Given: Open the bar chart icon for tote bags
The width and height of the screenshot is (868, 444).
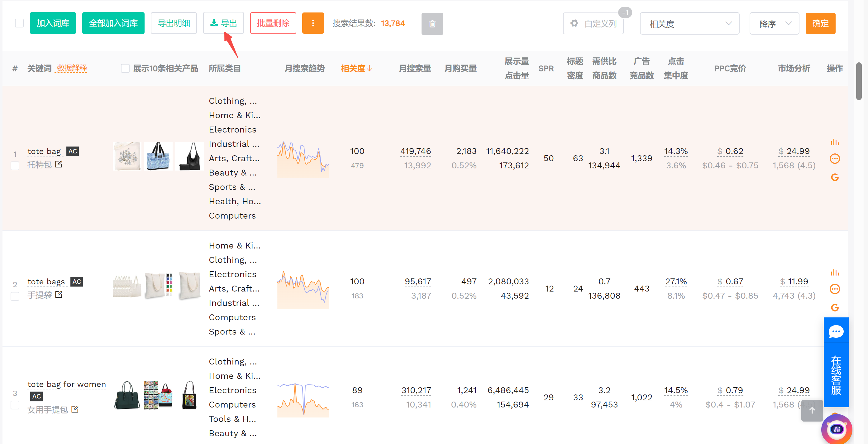Looking at the screenshot, I should coord(835,273).
